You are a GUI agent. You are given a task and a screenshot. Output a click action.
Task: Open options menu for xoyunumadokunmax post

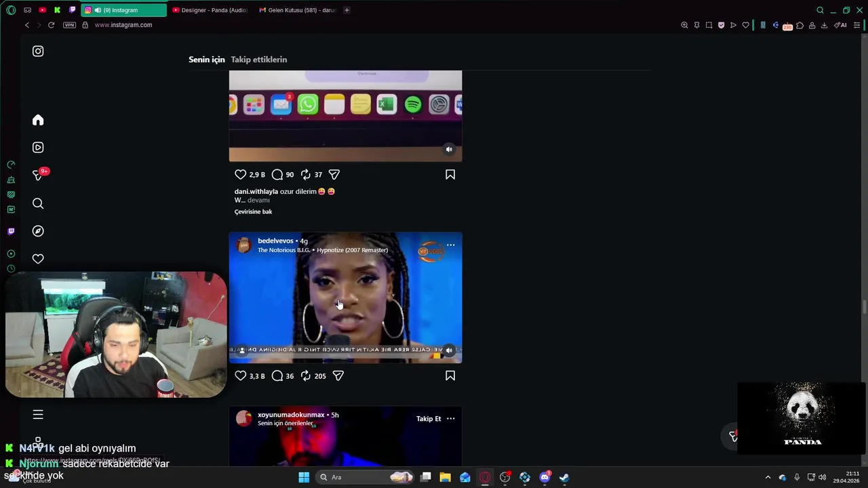pyautogui.click(x=450, y=419)
